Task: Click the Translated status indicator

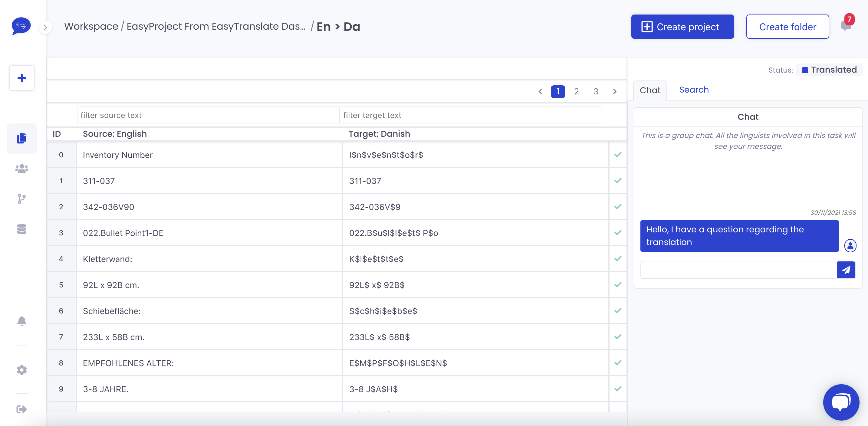Action: click(x=829, y=70)
